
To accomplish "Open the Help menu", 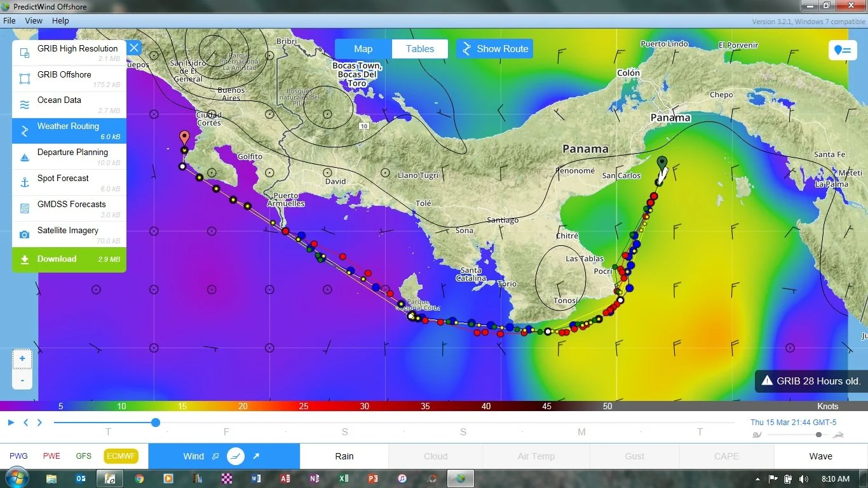I will click(x=60, y=21).
